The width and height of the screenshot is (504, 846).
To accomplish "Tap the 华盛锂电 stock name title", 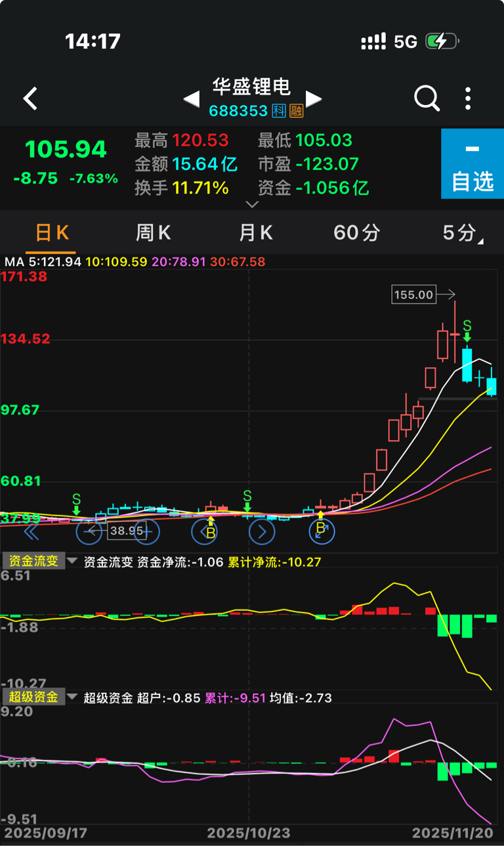I will pyautogui.click(x=252, y=87).
